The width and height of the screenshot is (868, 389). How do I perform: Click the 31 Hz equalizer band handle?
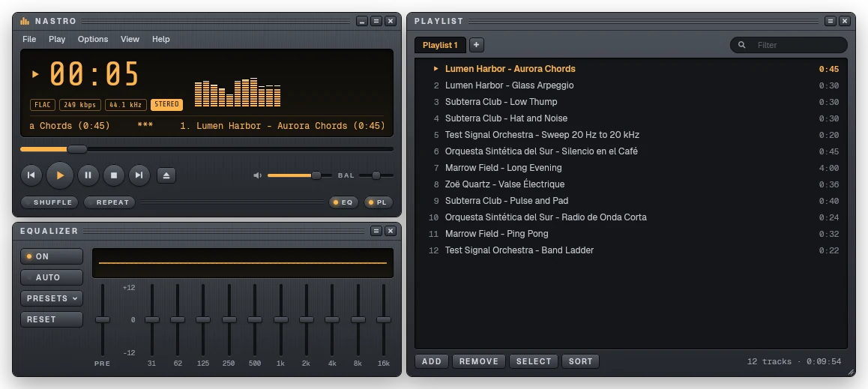(151, 320)
